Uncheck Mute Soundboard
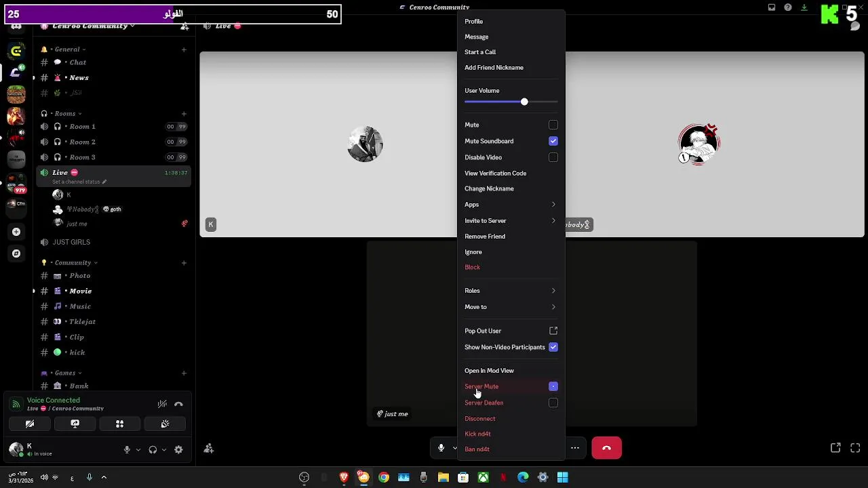This screenshot has height=488, width=868. [553, 141]
